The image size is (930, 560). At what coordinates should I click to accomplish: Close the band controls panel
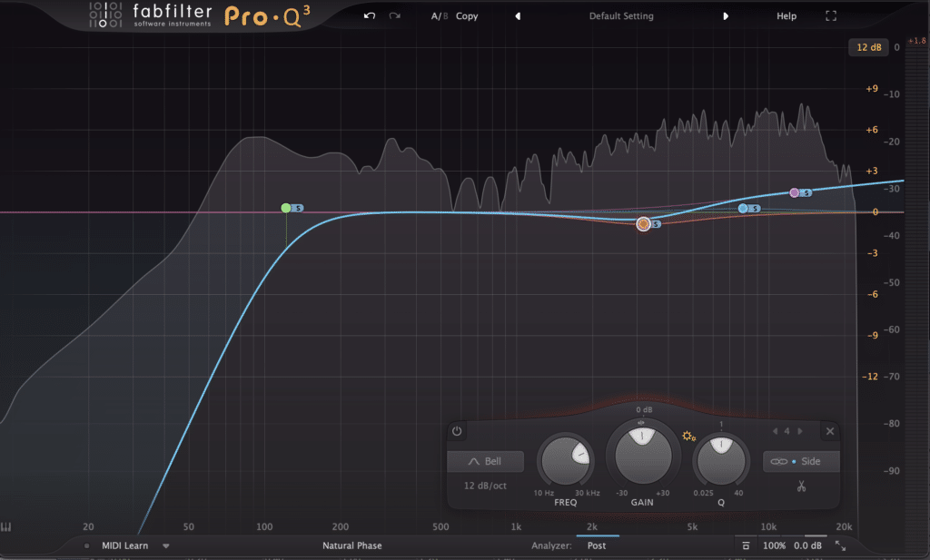coord(829,431)
